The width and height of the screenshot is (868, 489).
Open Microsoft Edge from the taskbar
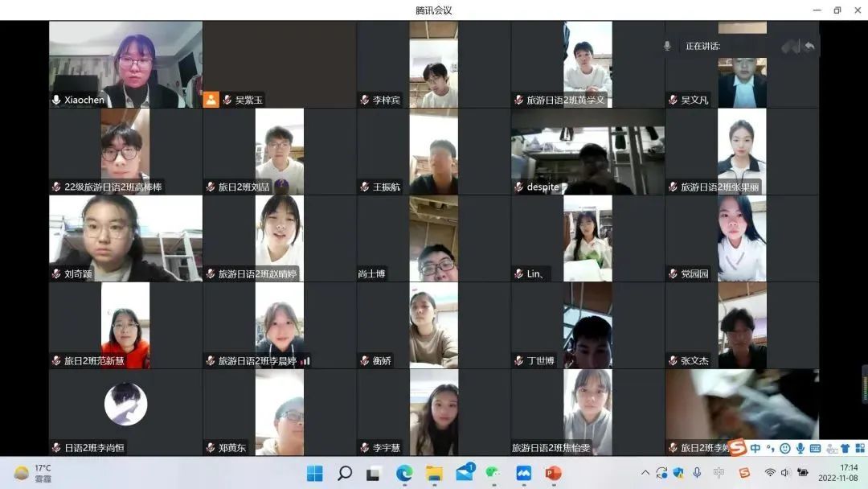404,473
